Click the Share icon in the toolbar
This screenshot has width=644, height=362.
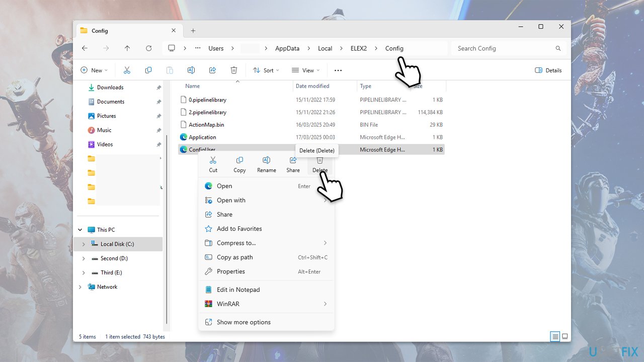point(212,70)
